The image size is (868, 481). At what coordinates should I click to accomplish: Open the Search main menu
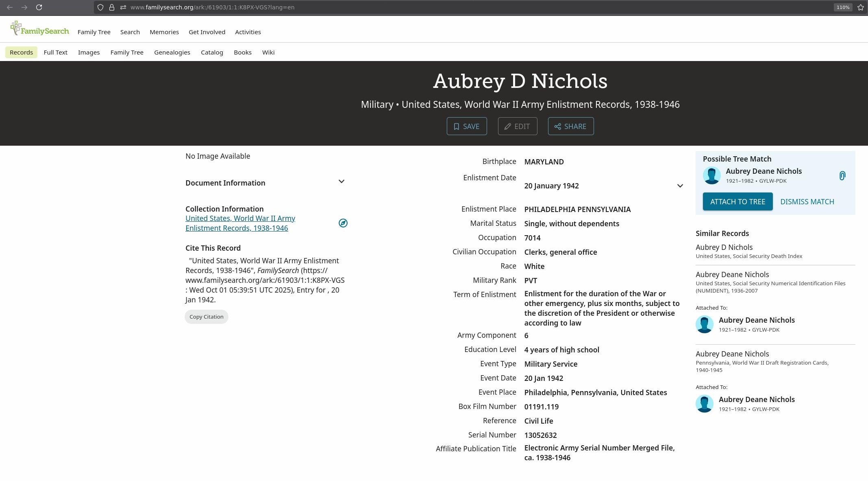[130, 32]
